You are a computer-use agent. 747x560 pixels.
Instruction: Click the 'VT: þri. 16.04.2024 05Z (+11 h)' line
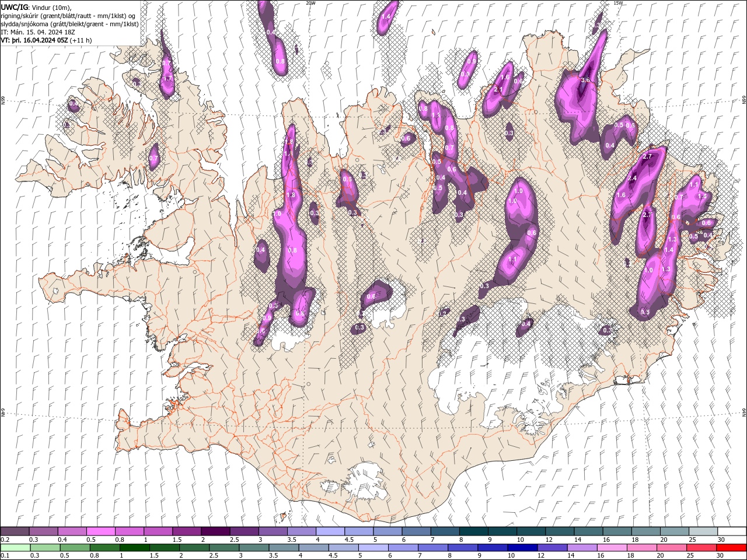(x=47, y=40)
